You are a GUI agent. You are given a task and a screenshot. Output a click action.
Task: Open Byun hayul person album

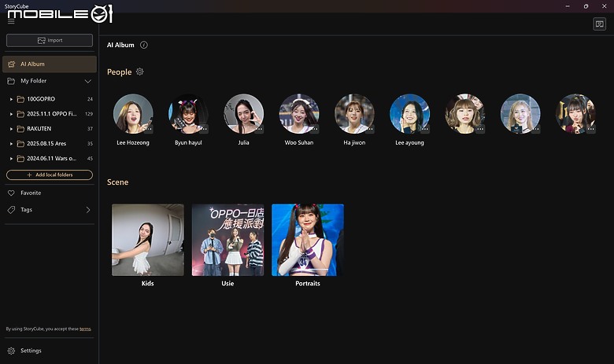[x=188, y=114]
